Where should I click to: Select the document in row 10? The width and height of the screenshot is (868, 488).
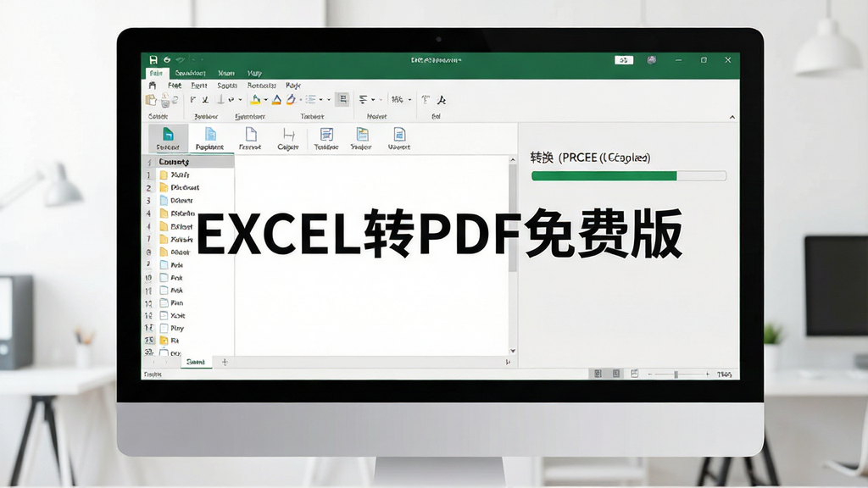[164, 278]
